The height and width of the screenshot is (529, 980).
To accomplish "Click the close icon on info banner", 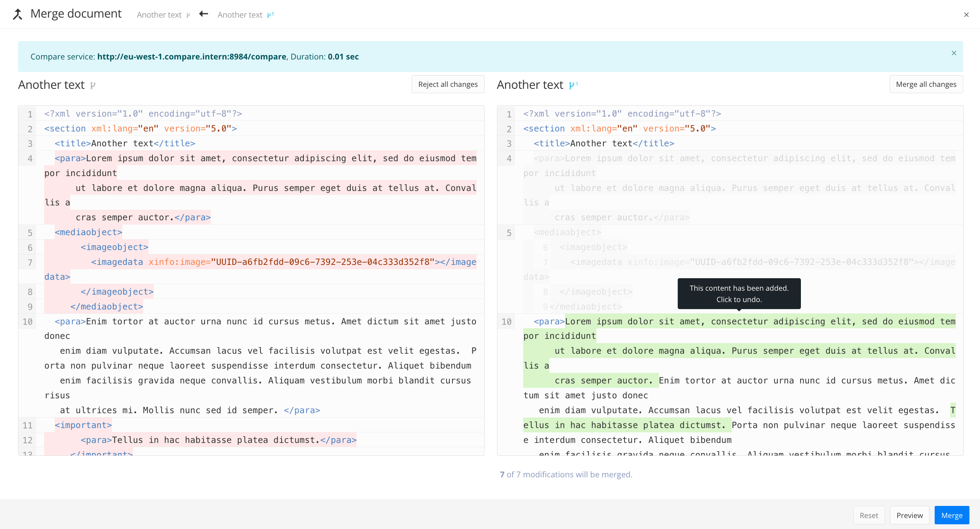I will [x=954, y=53].
